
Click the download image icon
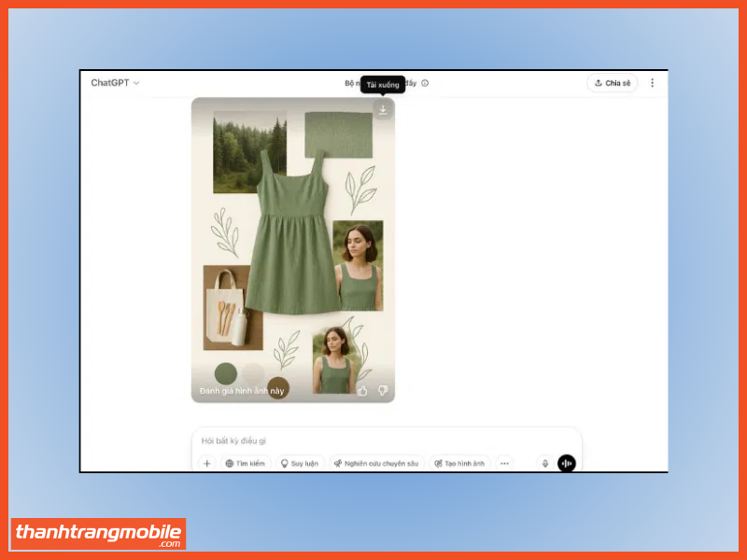(383, 110)
